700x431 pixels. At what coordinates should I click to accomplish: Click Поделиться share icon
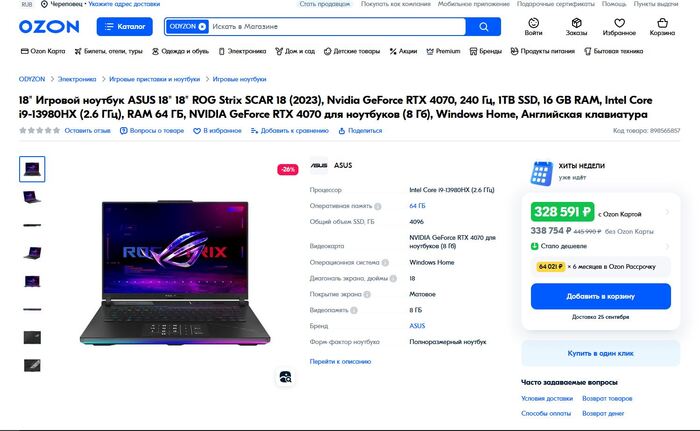[x=342, y=131]
